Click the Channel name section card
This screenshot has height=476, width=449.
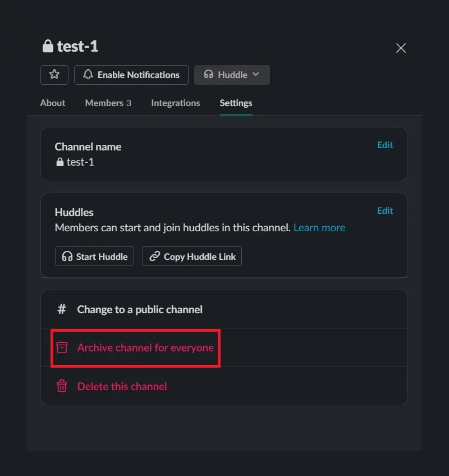click(223, 154)
